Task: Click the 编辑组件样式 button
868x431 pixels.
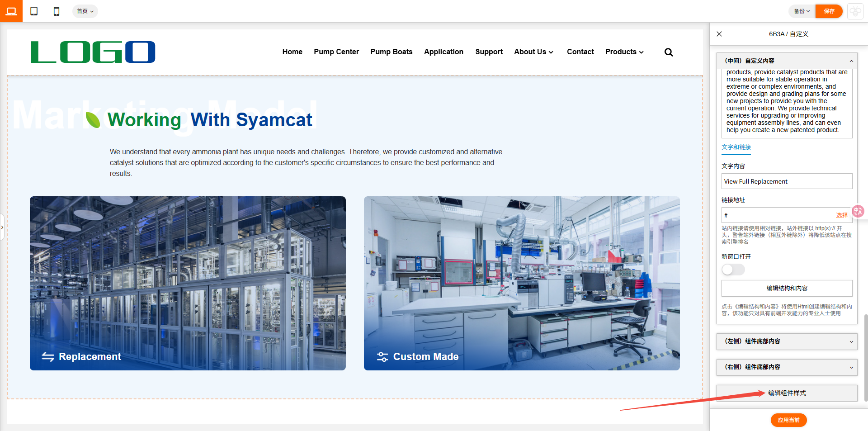Action: 787,393
